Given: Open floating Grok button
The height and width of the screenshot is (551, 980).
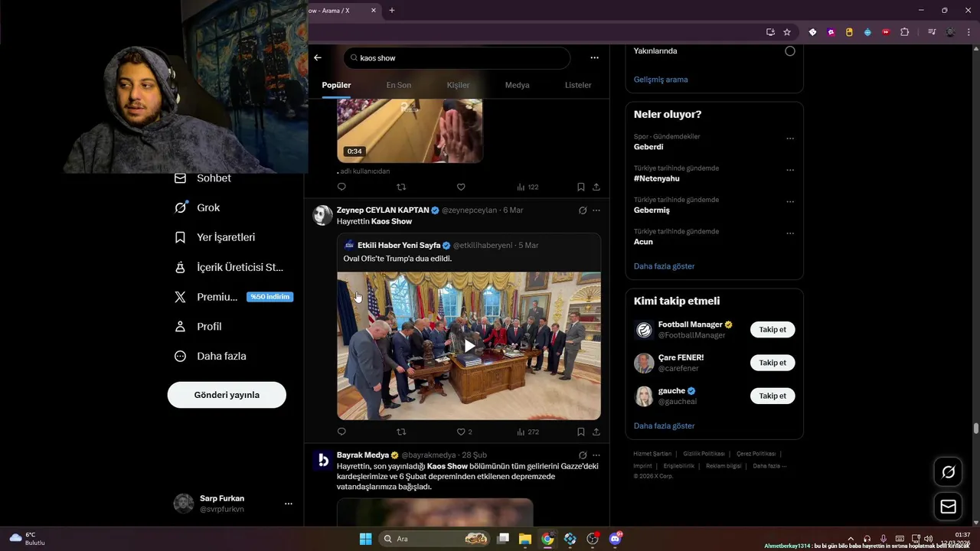Looking at the screenshot, I should (948, 472).
